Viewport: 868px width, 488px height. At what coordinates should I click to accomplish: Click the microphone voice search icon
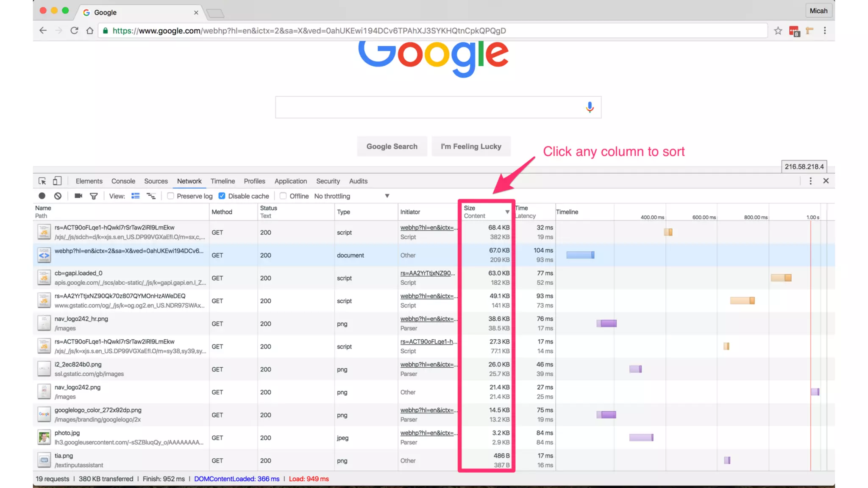coord(590,107)
